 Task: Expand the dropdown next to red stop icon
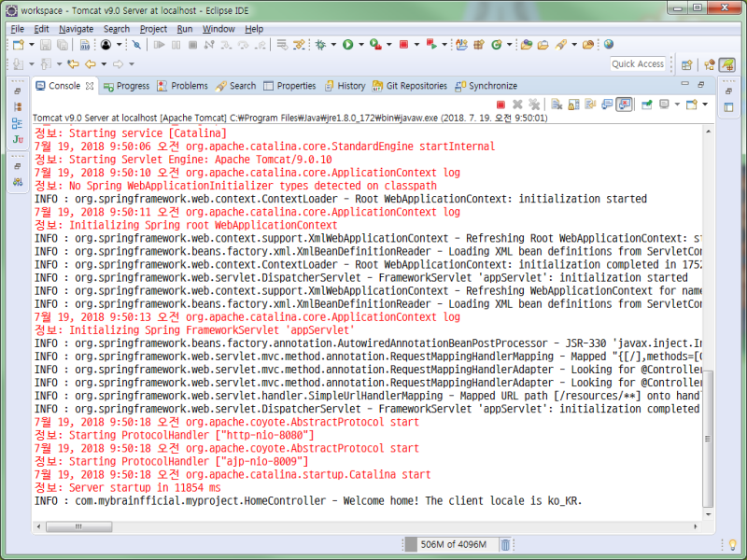point(416,45)
